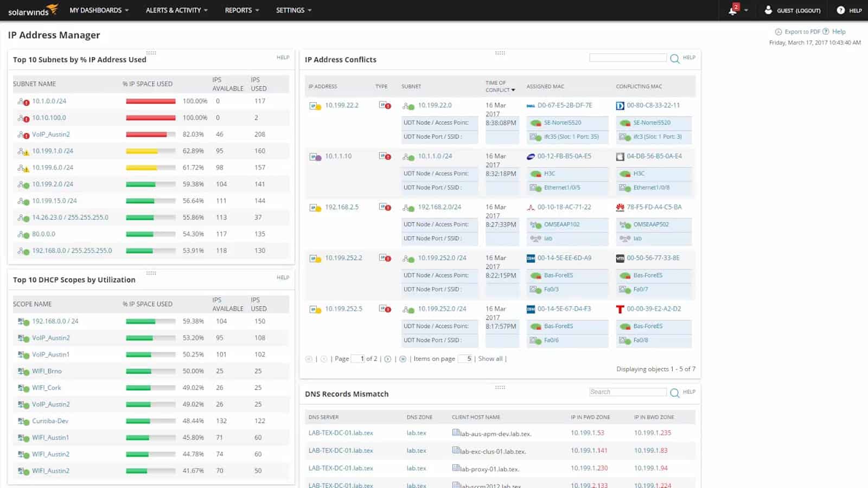Click the search icon in IP Address Conflicts

tap(674, 58)
